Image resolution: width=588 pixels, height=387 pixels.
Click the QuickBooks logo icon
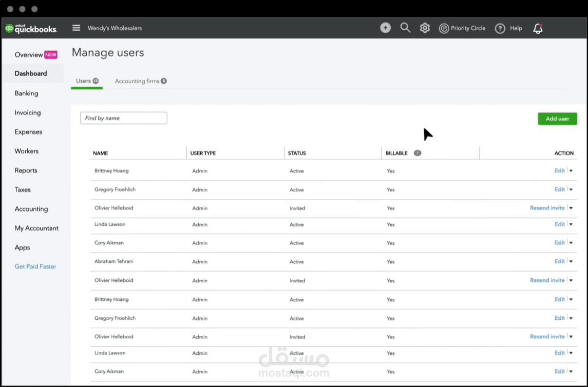click(x=9, y=28)
